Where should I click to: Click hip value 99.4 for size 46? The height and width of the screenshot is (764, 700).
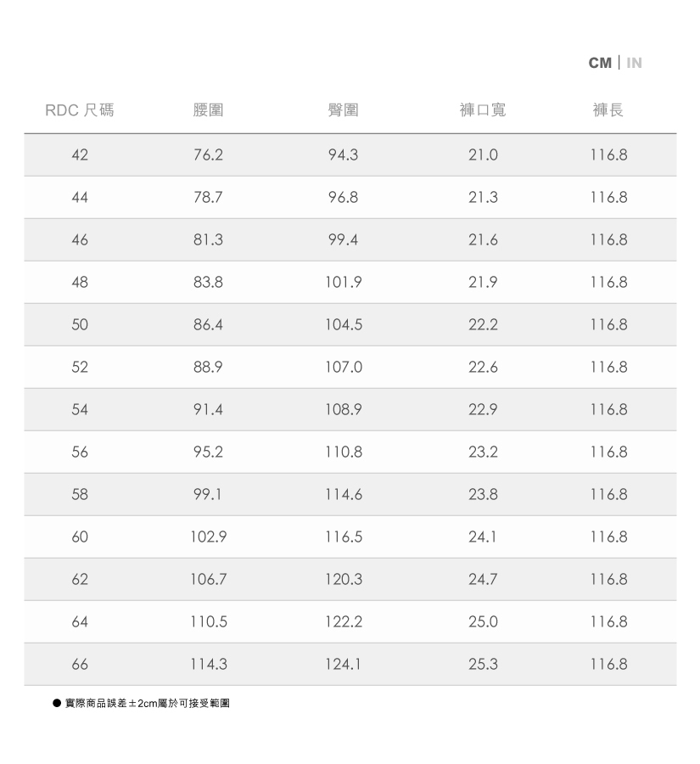pos(343,240)
